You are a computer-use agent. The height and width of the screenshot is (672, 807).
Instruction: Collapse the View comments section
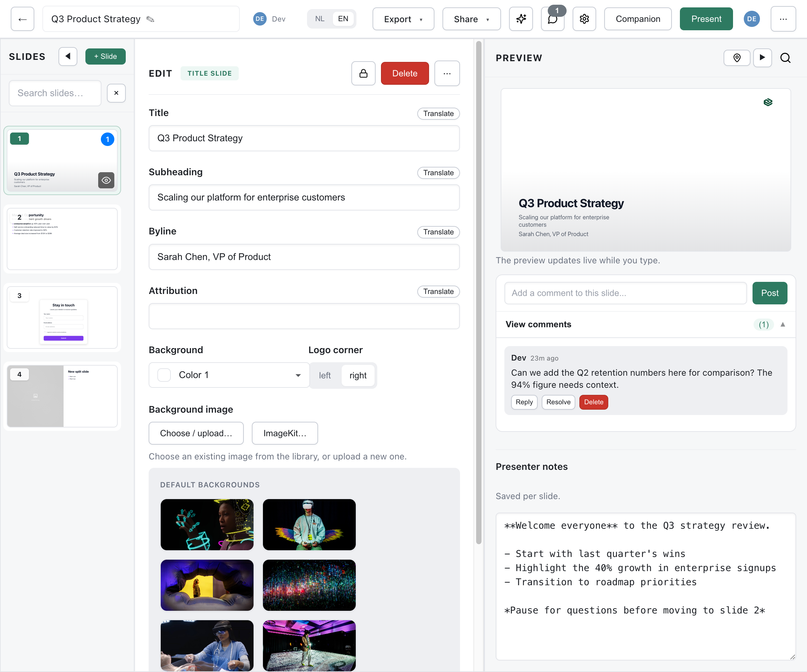(782, 325)
